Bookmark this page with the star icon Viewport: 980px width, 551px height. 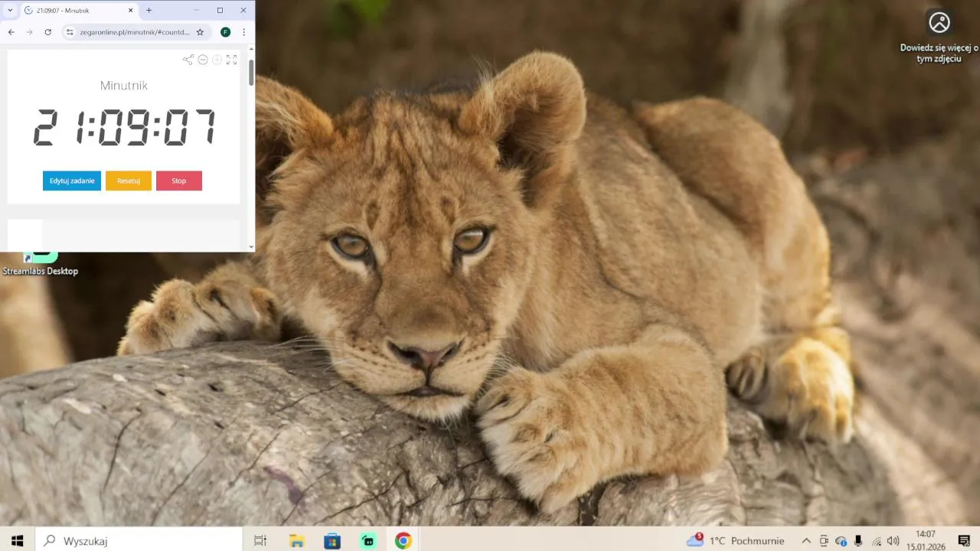click(200, 32)
